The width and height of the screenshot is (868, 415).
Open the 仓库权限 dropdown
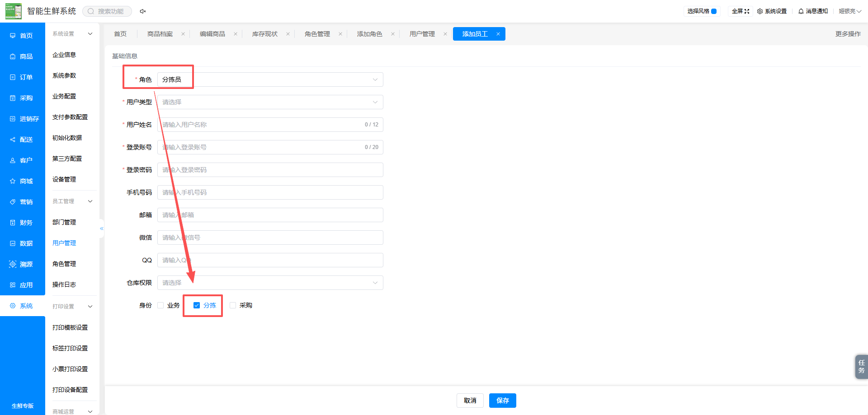click(270, 283)
